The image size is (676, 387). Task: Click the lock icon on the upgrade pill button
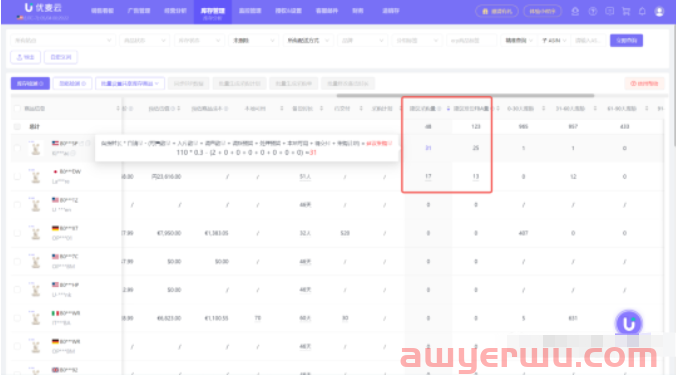(x=485, y=11)
